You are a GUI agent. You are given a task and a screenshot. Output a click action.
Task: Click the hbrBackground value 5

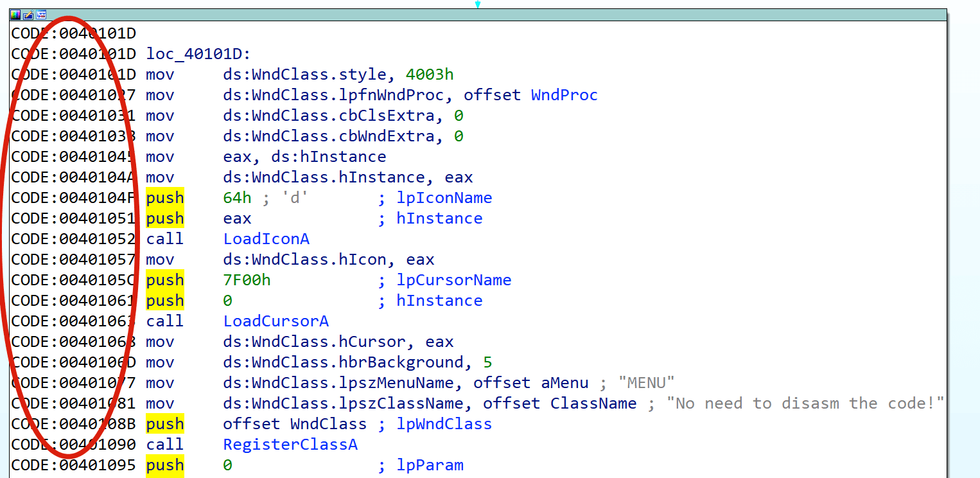(487, 362)
